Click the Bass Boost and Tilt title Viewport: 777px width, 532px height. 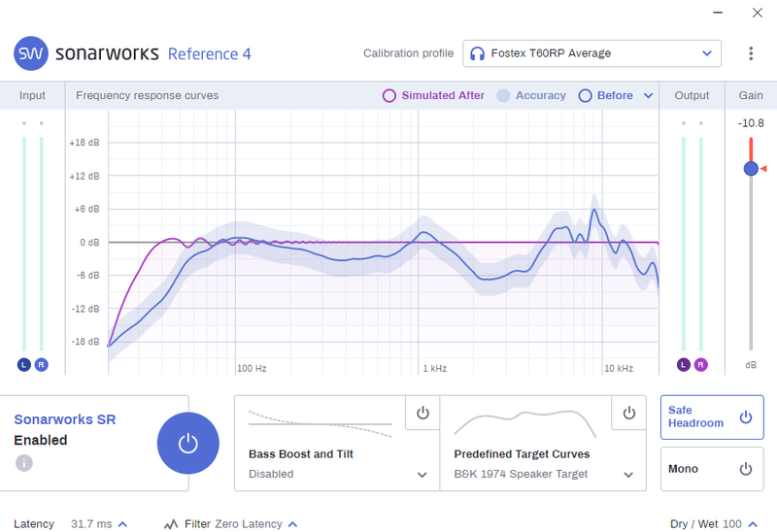coord(301,453)
